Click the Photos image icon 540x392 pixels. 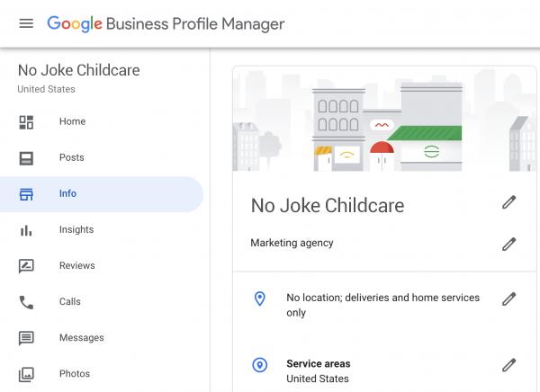coord(26,374)
